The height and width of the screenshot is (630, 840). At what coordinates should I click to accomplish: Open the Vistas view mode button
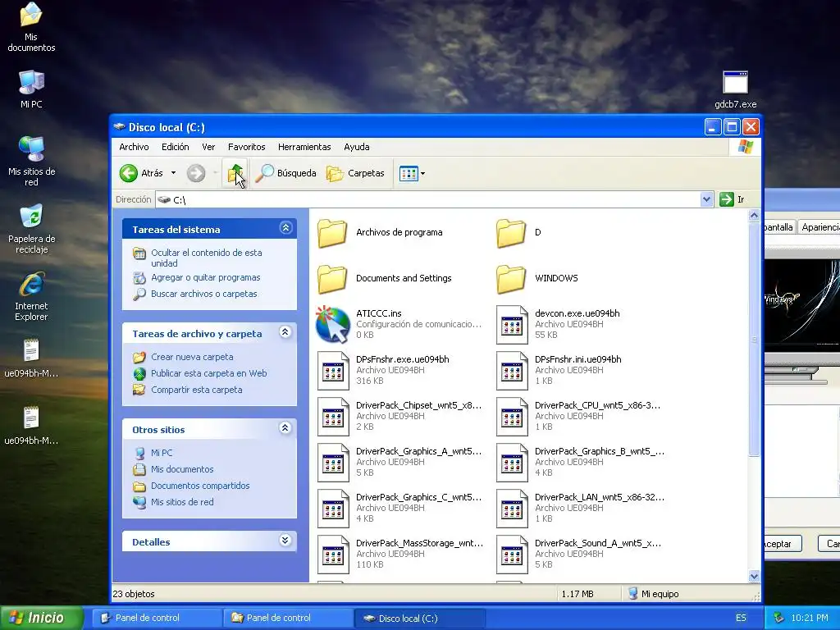409,173
